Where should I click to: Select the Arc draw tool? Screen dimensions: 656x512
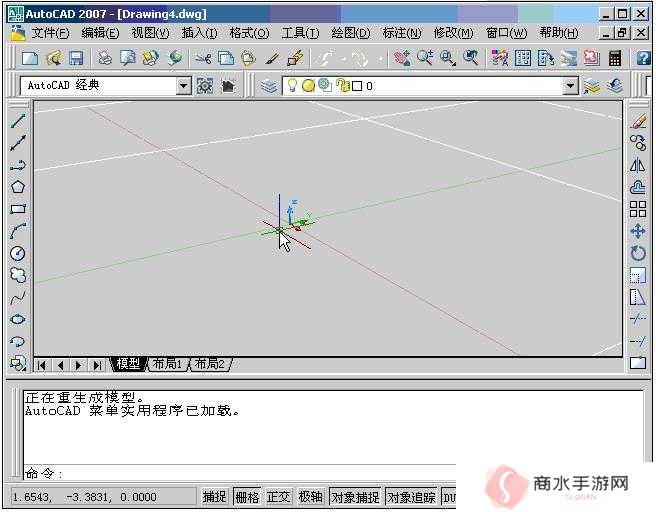[18, 231]
